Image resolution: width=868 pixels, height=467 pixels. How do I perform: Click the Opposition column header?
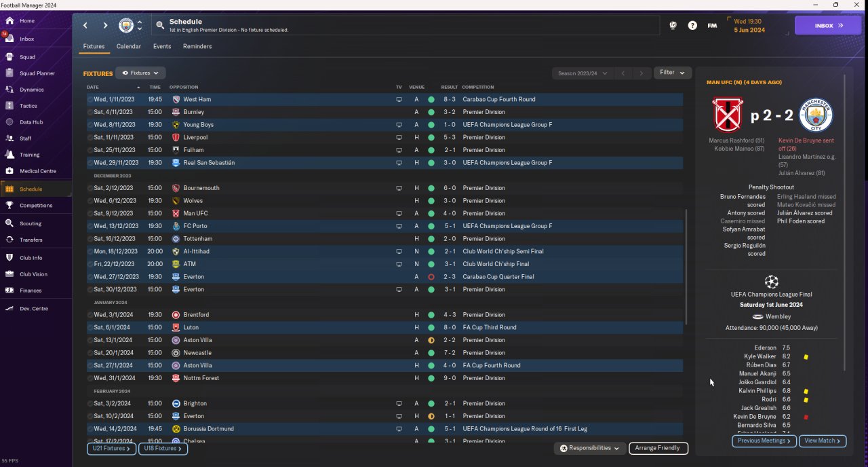pyautogui.click(x=184, y=87)
